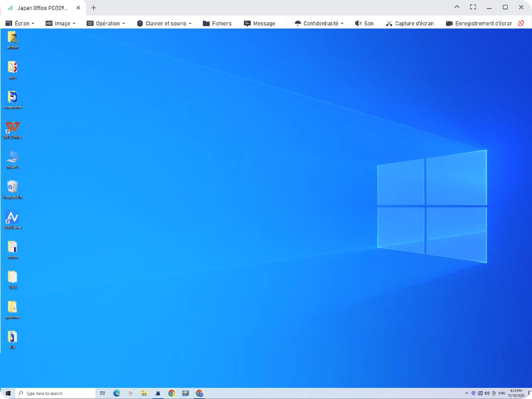Click the Type here to search box
This screenshot has height=399, width=532.
click(x=55, y=393)
